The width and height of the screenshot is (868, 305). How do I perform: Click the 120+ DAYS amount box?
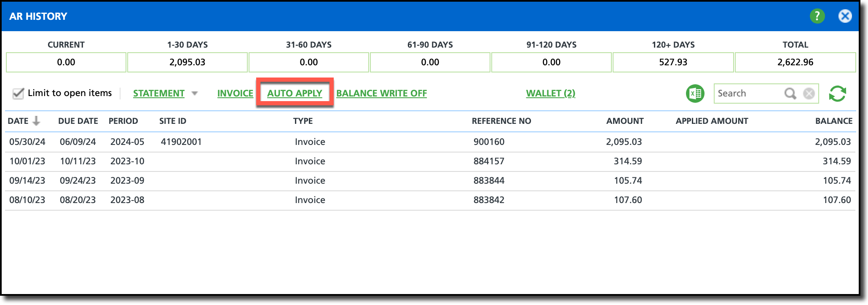click(x=673, y=62)
